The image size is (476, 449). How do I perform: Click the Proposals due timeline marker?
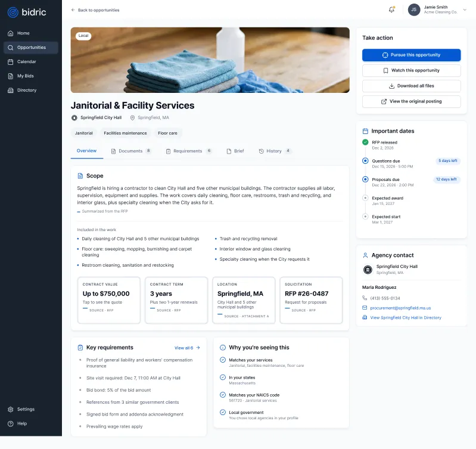tap(365, 179)
